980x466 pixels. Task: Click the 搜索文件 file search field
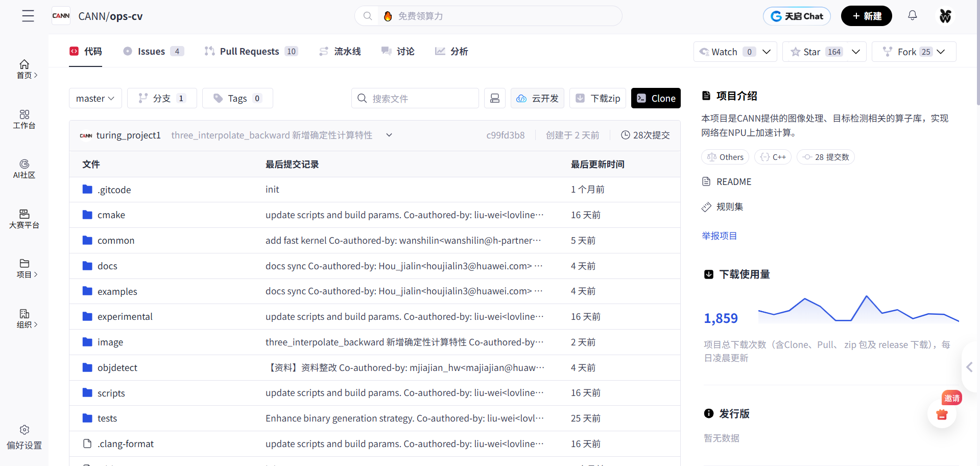click(x=415, y=98)
